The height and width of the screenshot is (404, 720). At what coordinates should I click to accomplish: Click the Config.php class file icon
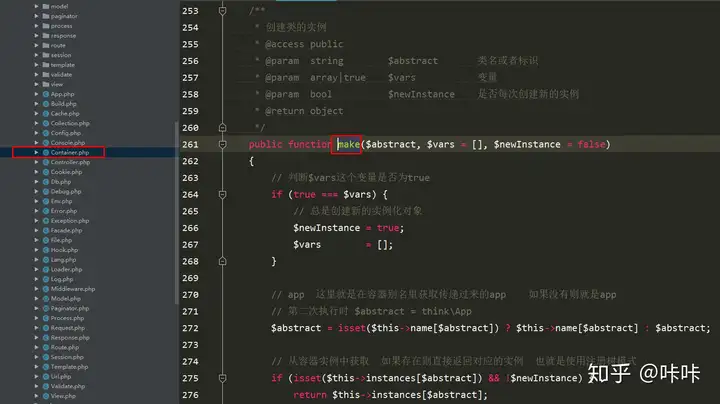(x=46, y=133)
